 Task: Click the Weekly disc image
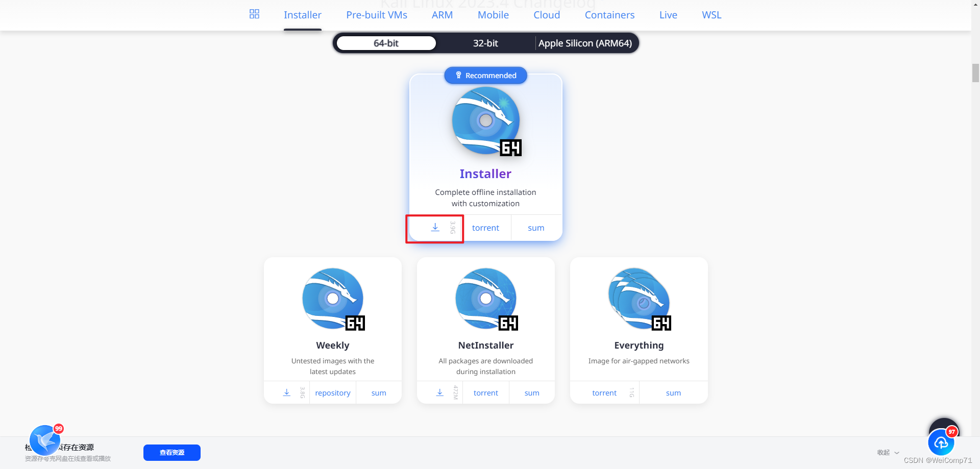pyautogui.click(x=333, y=299)
